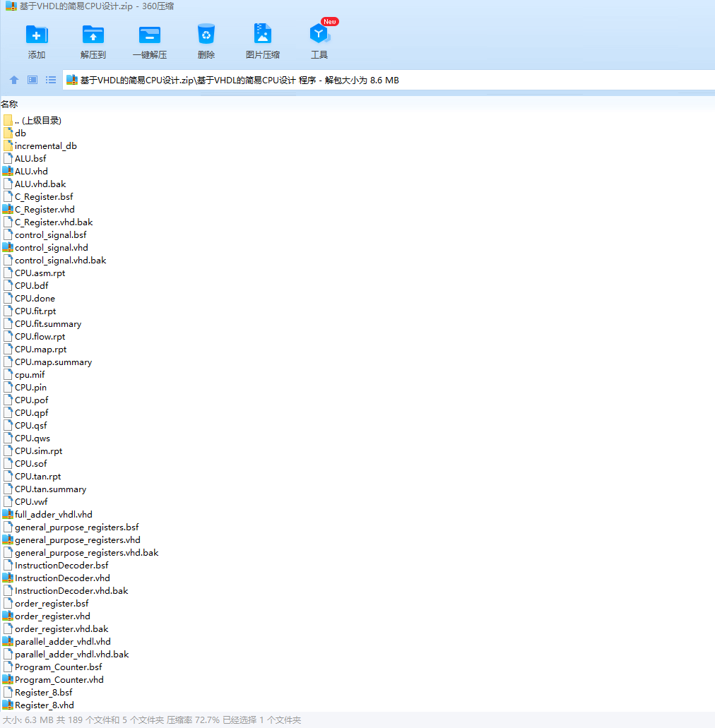
Task: Select file CPU.vwf
Action: point(31,502)
